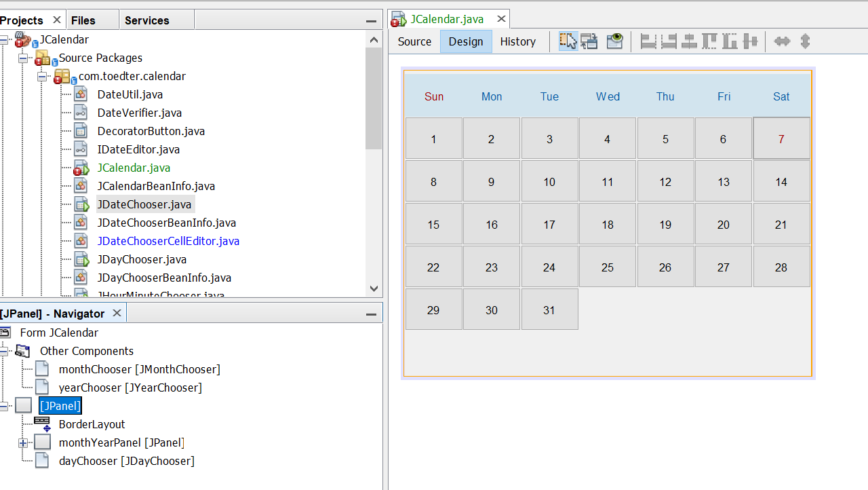Toggle the change vertical resizability icon
Viewport: 868px width, 490px height.
pos(805,41)
